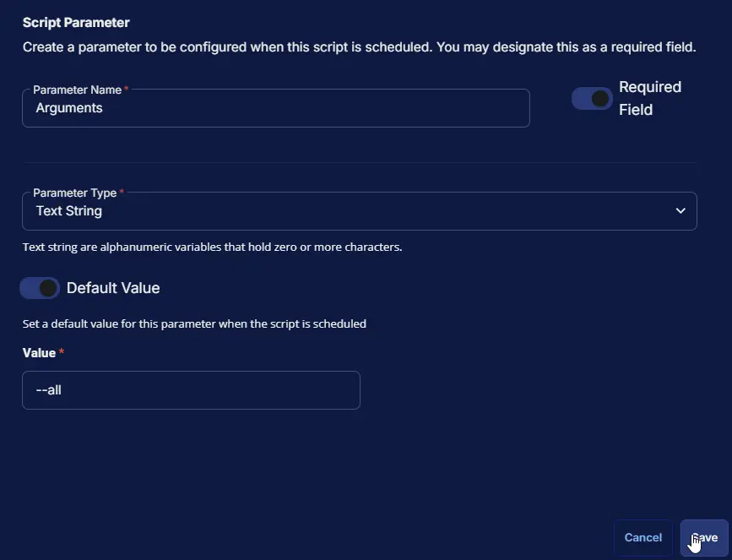The image size is (732, 560).
Task: Click the Value input box
Action: point(191,390)
